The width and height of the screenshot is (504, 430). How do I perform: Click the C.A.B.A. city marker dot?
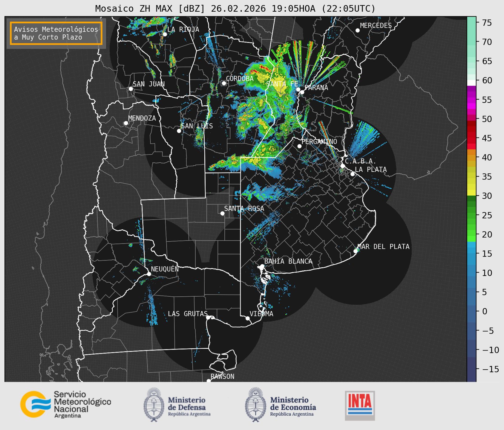pos(343,166)
